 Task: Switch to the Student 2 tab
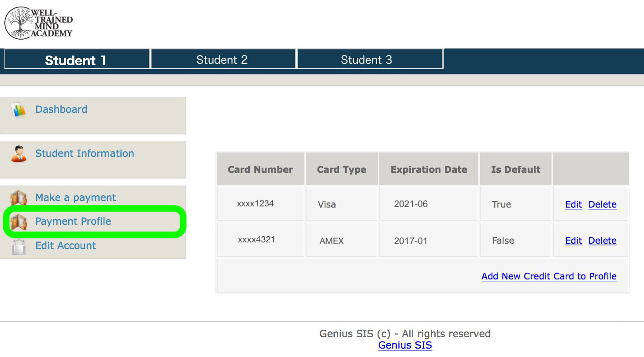(222, 60)
